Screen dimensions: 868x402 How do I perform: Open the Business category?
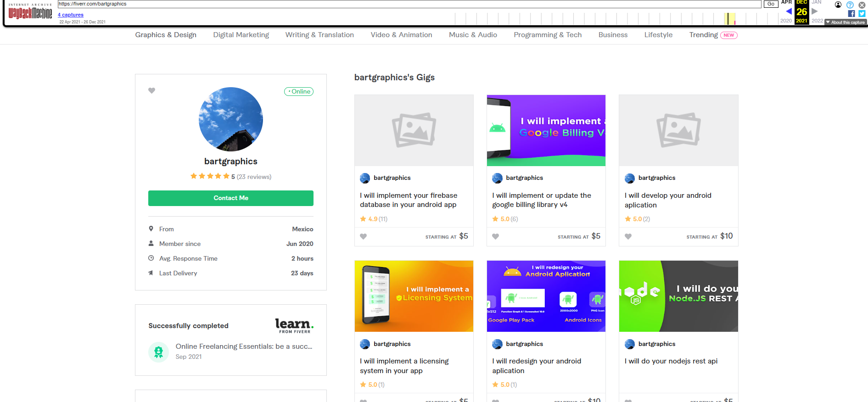[613, 35]
